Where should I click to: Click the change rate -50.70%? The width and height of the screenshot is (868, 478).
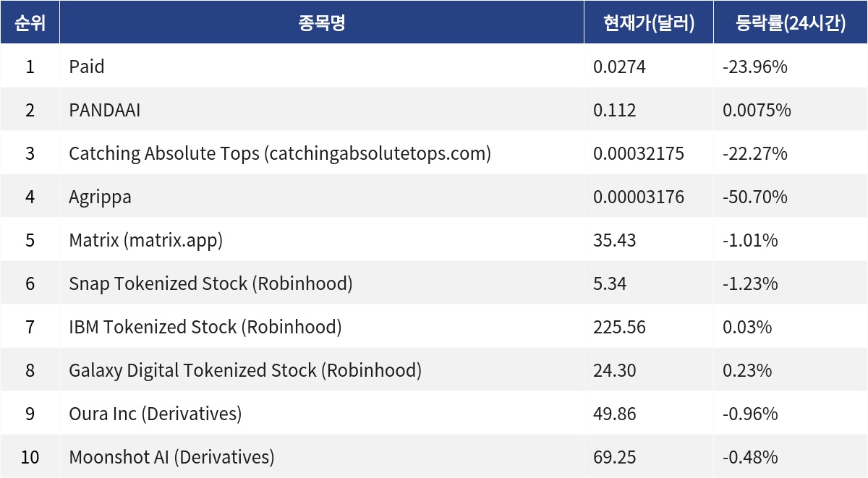point(755,197)
